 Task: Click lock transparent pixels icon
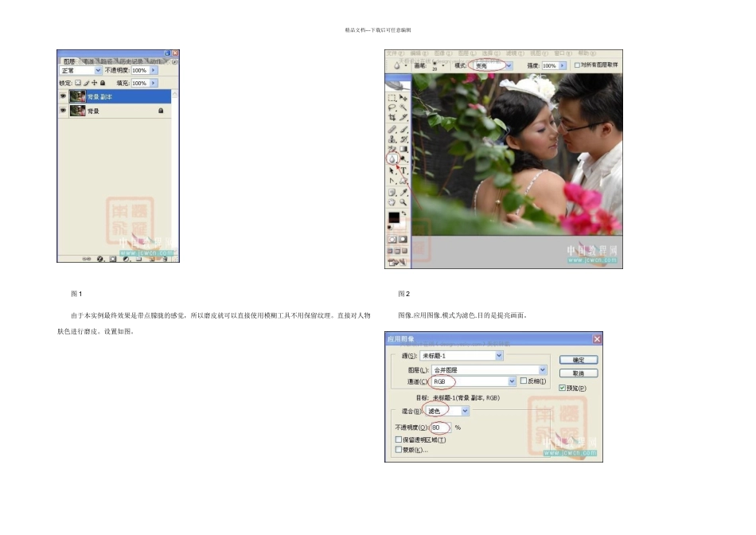pos(78,83)
